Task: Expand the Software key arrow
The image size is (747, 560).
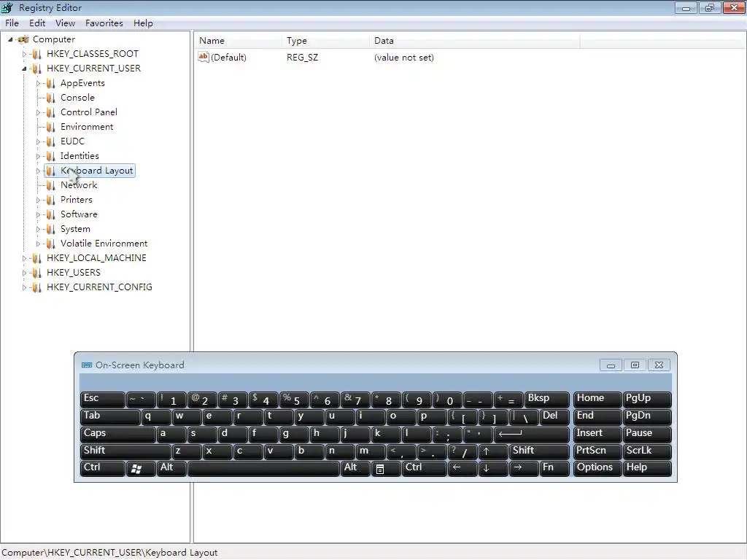Action: pyautogui.click(x=38, y=215)
